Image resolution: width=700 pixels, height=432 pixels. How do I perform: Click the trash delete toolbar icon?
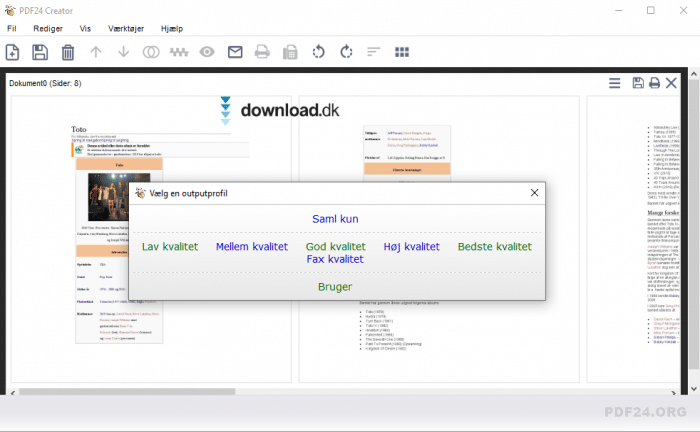tap(68, 52)
